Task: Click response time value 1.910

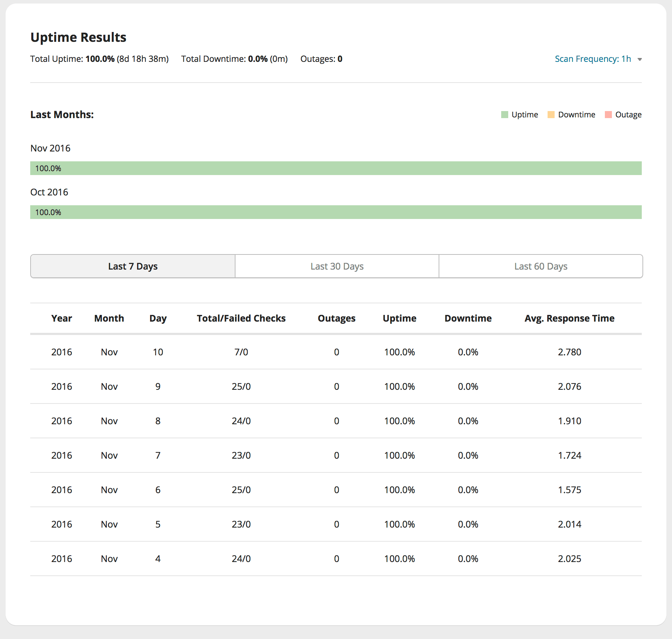Action: [570, 421]
